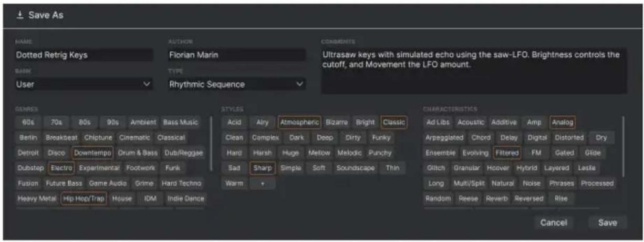Toggle the 80s genre tag

pos(85,122)
